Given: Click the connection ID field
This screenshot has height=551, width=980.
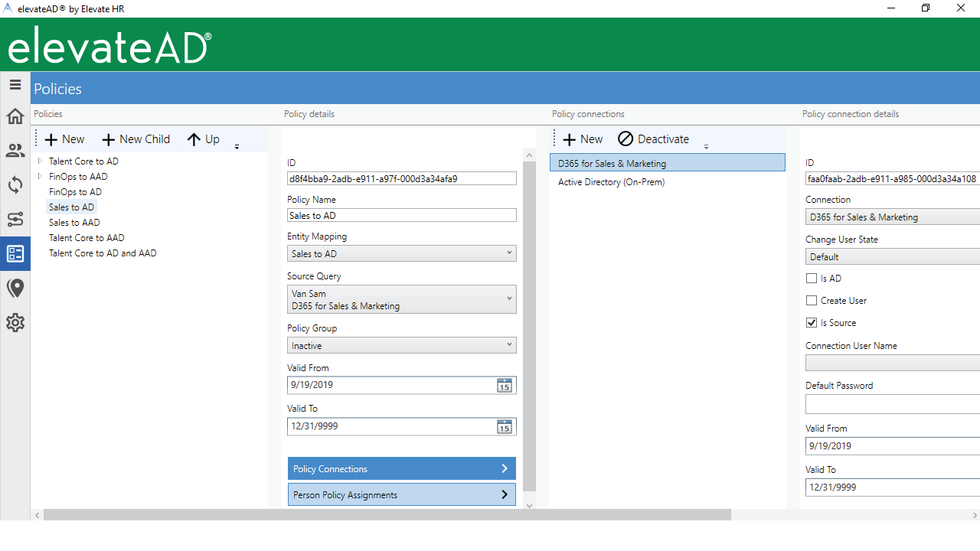Looking at the screenshot, I should [893, 178].
